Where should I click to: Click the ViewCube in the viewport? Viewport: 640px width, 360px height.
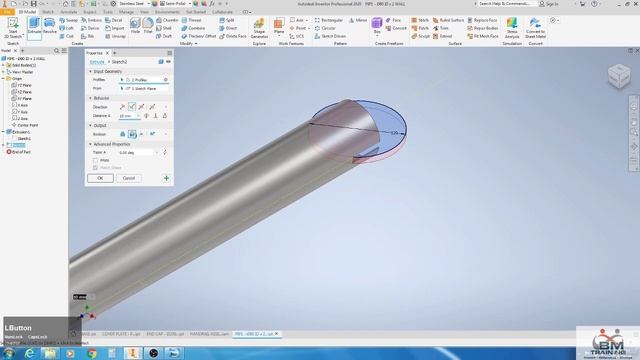619,76
